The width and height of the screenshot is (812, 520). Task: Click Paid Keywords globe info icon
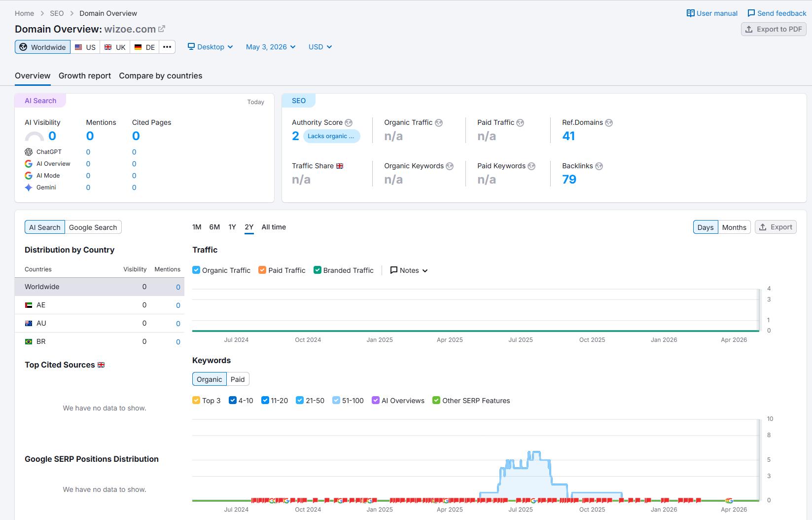[x=531, y=166]
